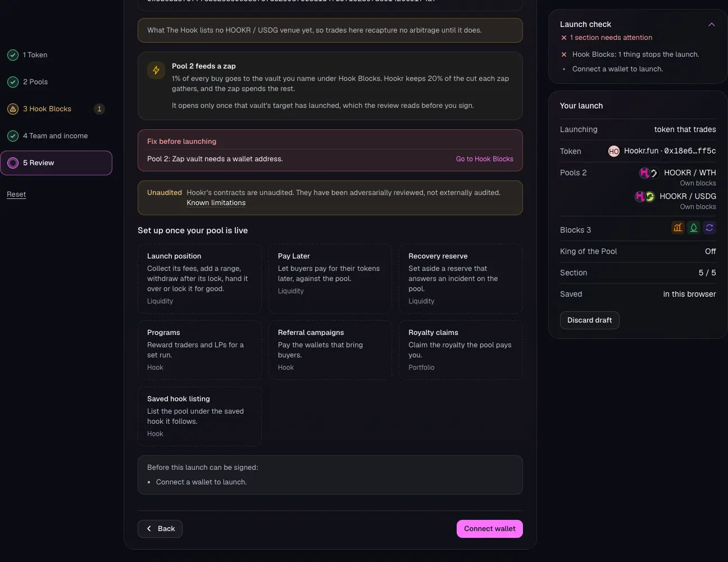
Task: Click the purple swap arrows block icon
Action: (709, 228)
